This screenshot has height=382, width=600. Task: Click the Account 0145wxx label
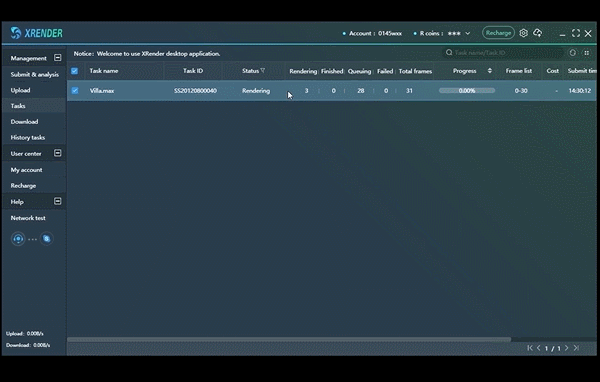coord(375,33)
